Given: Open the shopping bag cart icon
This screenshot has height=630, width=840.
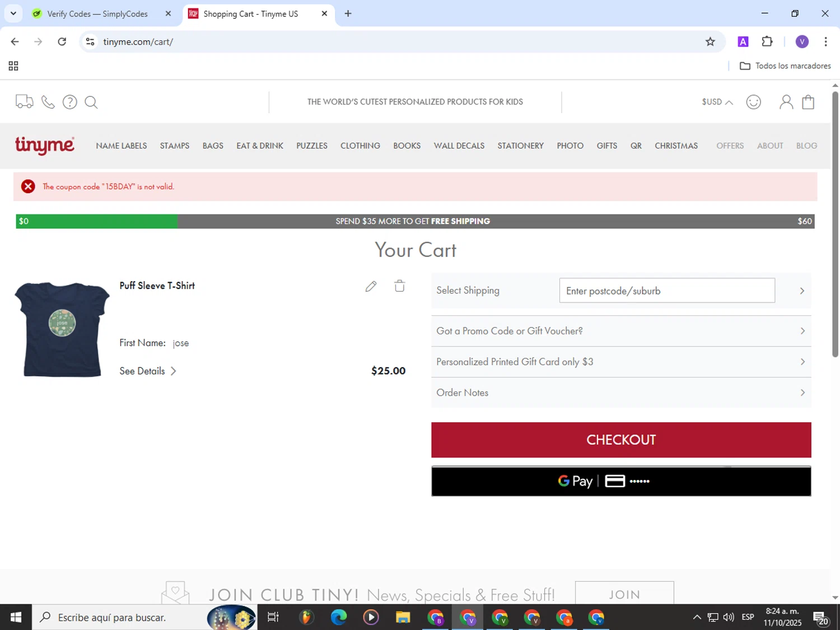Looking at the screenshot, I should (808, 102).
